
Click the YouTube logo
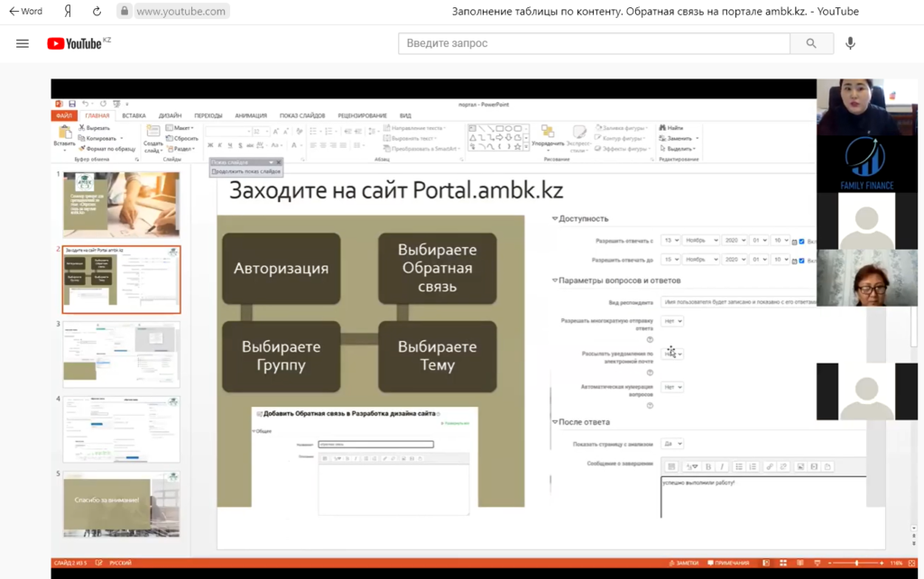[79, 43]
